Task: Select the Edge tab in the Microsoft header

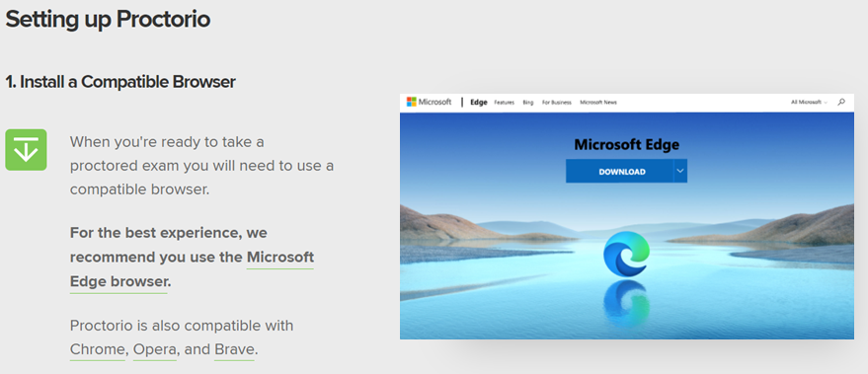Action: tap(478, 103)
